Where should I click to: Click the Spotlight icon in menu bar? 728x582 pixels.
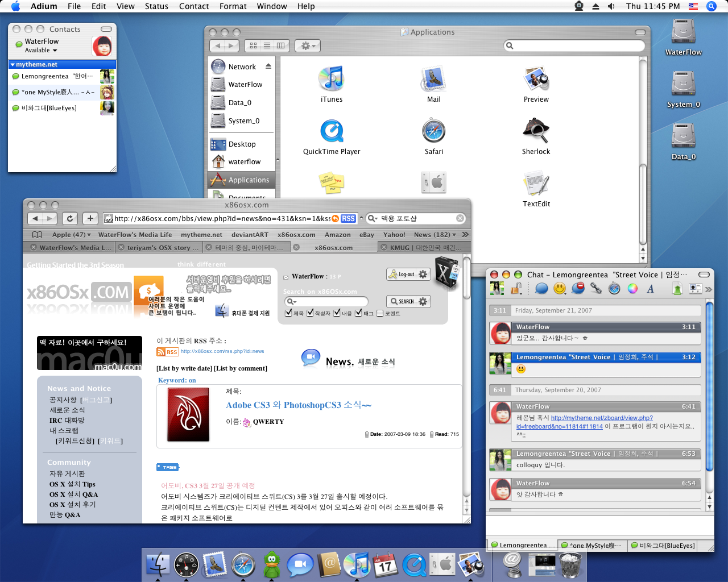pos(711,6)
